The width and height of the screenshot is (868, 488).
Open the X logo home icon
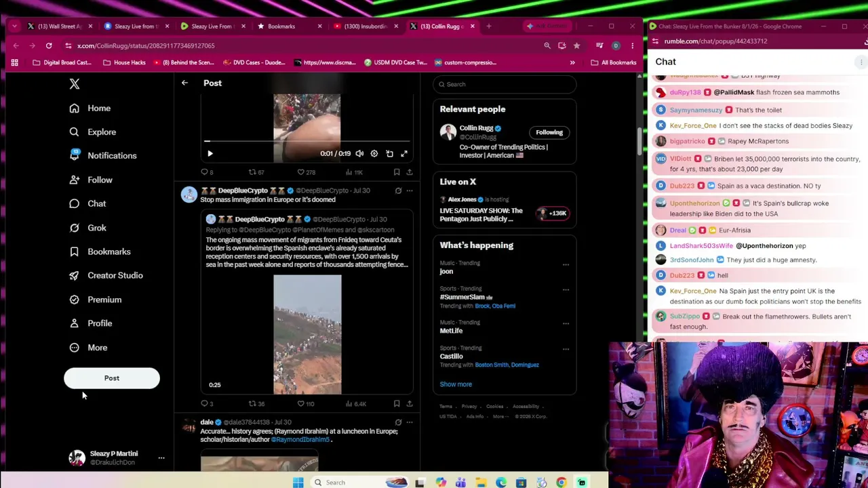pos(75,84)
